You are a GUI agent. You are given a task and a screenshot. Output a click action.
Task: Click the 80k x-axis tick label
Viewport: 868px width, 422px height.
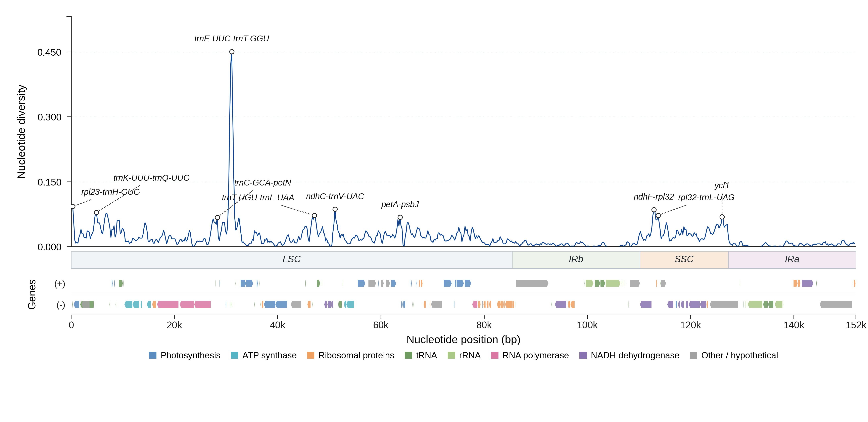pos(484,325)
